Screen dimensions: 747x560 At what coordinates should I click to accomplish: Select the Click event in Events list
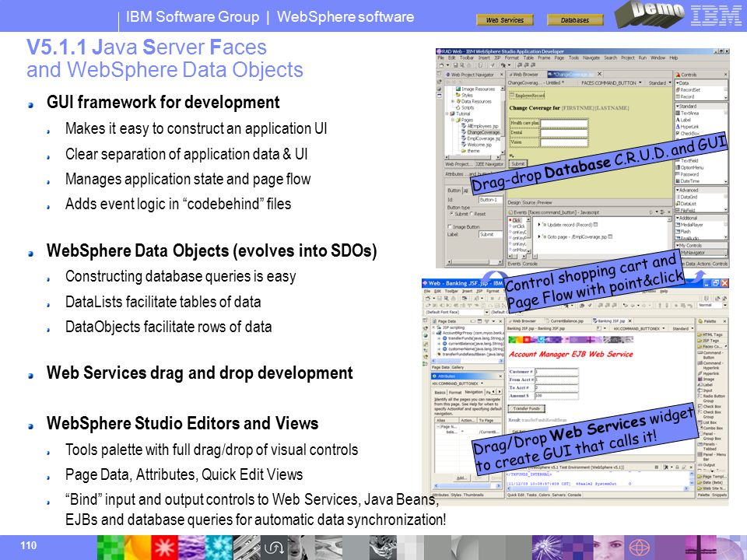click(x=515, y=220)
